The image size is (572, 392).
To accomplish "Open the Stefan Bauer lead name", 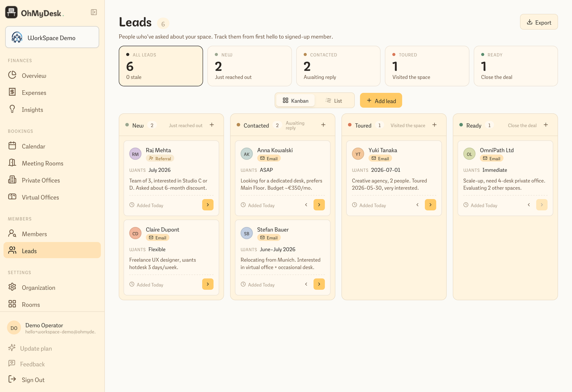I will (273, 229).
